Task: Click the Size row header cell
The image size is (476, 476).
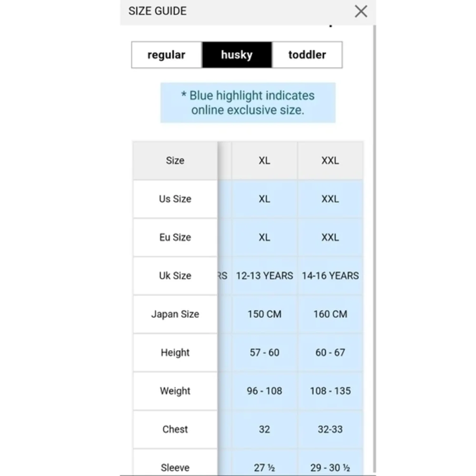Action: [175, 160]
